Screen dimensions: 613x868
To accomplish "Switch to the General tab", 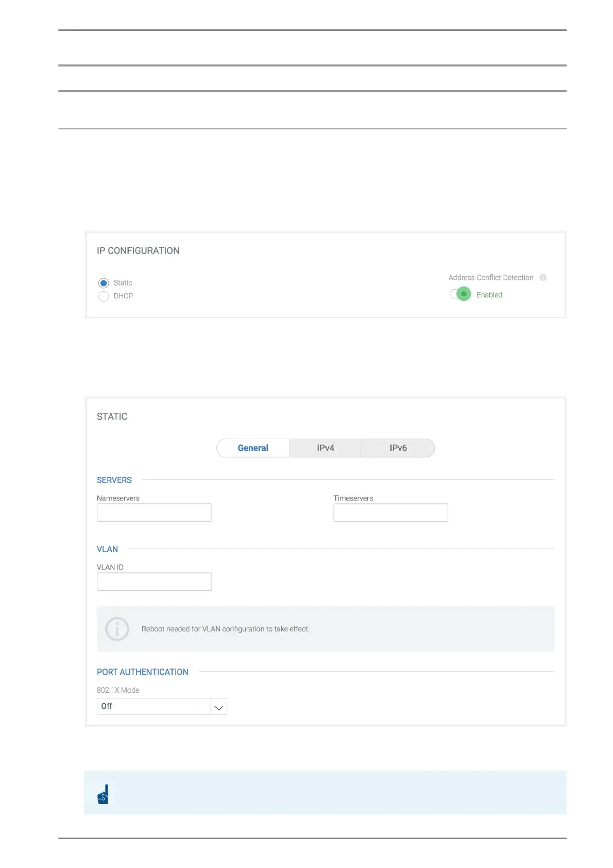I will (x=253, y=448).
